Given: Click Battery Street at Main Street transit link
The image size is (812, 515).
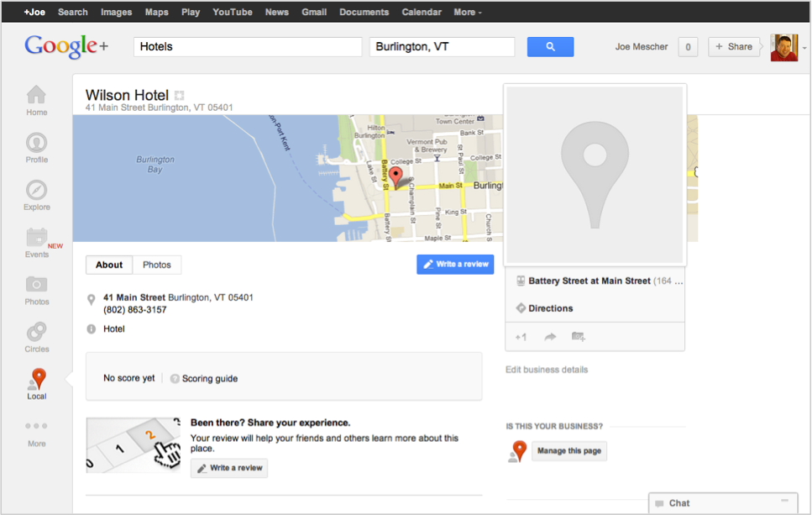Looking at the screenshot, I should point(589,281).
